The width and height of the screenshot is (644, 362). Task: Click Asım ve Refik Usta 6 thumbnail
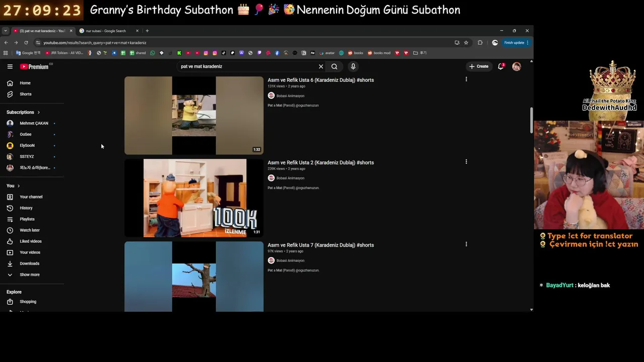194,115
